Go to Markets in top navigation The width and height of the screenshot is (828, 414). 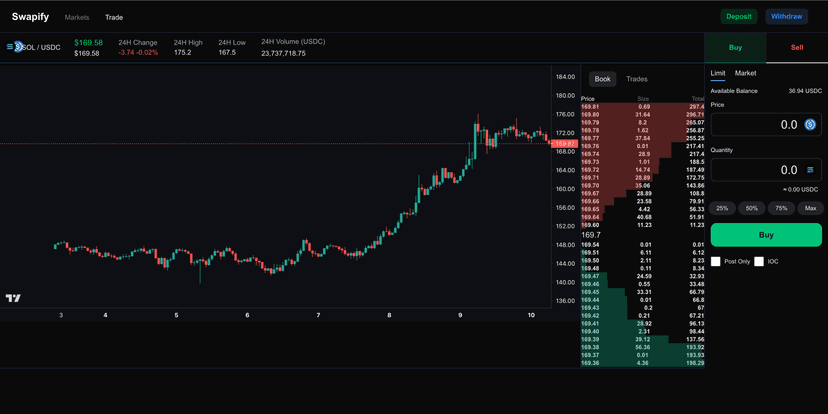point(77,17)
